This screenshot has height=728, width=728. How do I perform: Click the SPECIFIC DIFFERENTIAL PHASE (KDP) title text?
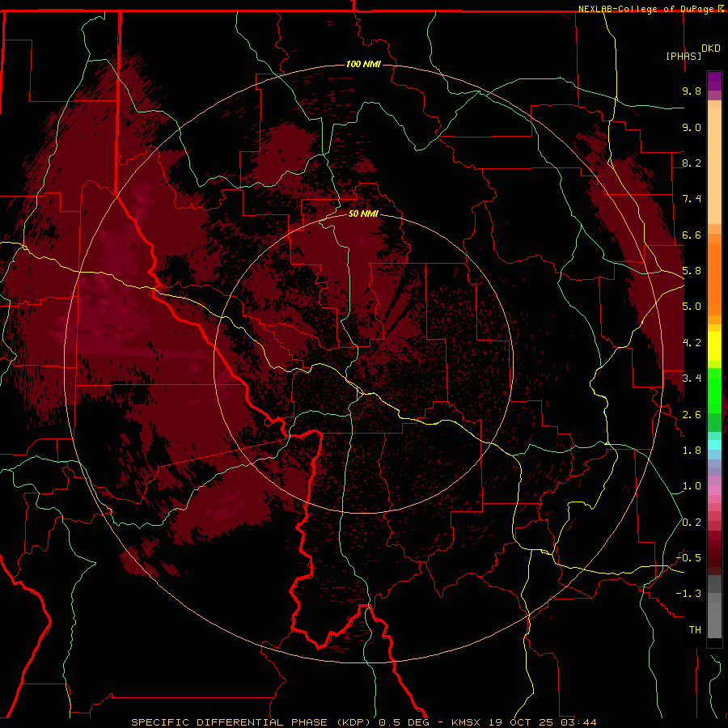(x=252, y=722)
